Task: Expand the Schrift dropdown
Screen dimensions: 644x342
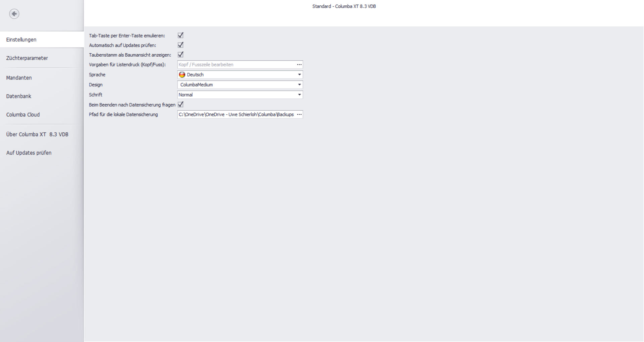Action: 299,95
